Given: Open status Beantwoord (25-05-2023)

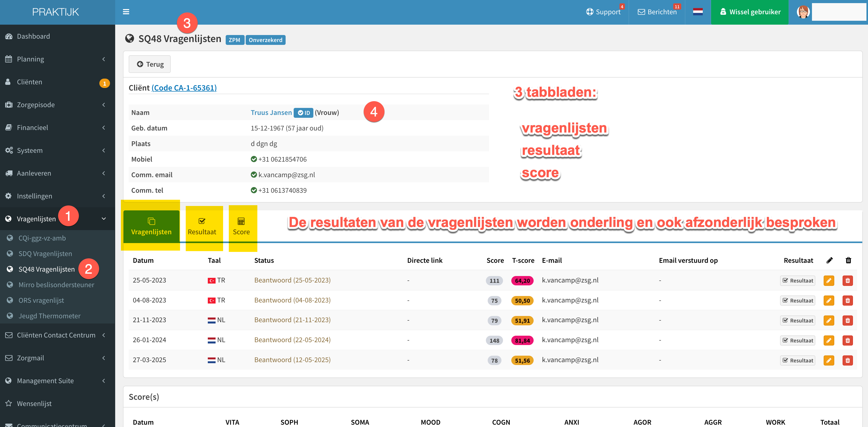Looking at the screenshot, I should click(292, 280).
